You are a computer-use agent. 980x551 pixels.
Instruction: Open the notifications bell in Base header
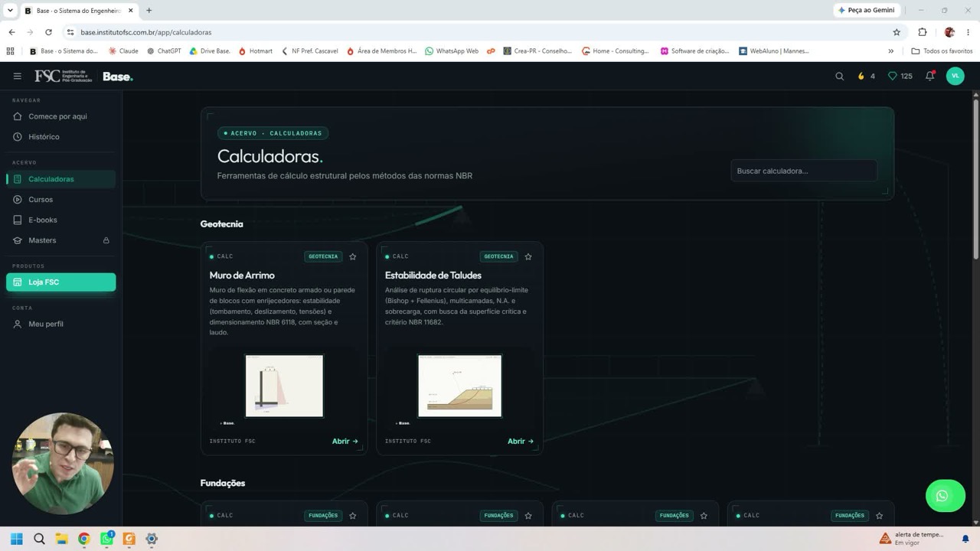point(930,77)
